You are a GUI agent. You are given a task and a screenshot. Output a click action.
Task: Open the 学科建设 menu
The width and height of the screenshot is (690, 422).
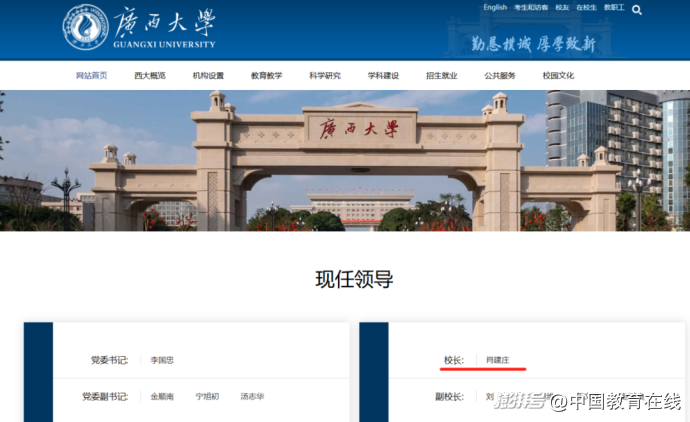(x=382, y=76)
